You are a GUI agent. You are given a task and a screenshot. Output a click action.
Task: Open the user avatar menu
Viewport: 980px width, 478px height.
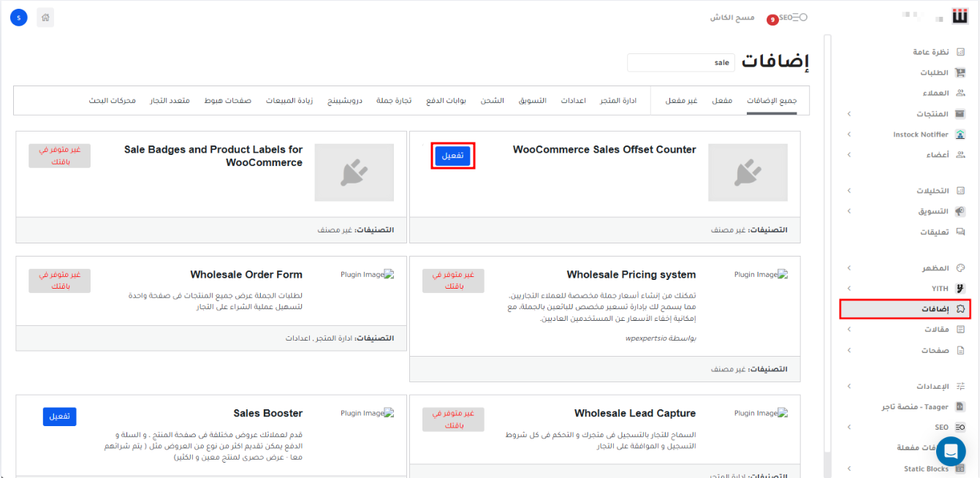[x=19, y=18]
